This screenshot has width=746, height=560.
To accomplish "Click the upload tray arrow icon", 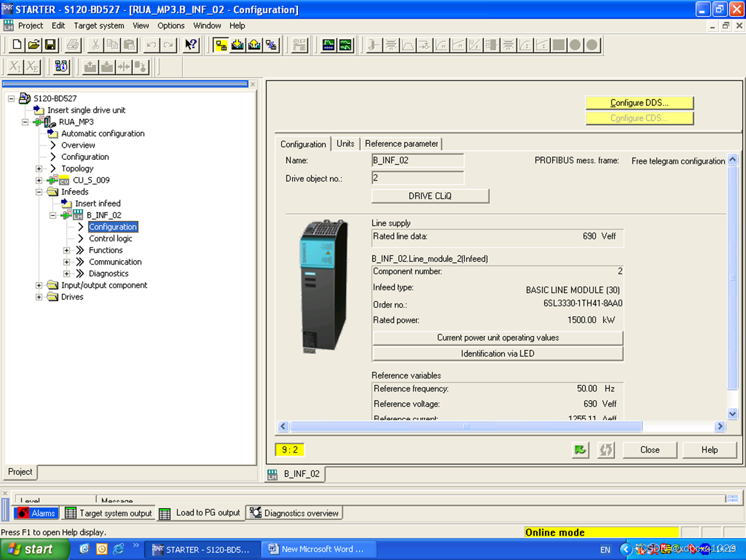I will pos(90,66).
